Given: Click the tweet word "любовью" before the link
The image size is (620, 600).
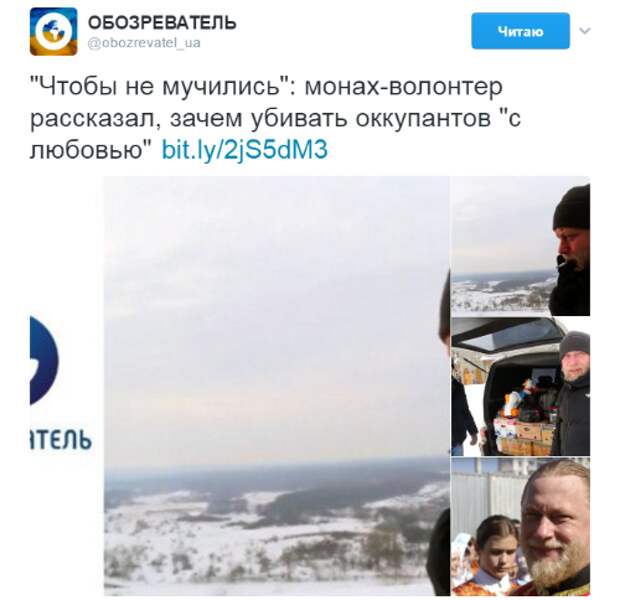Looking at the screenshot, I should tap(90, 150).
